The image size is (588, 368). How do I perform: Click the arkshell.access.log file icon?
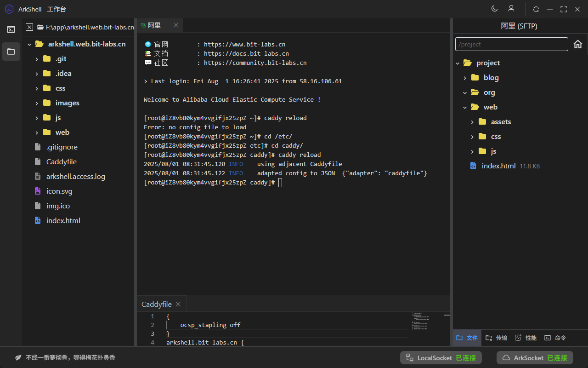38,177
